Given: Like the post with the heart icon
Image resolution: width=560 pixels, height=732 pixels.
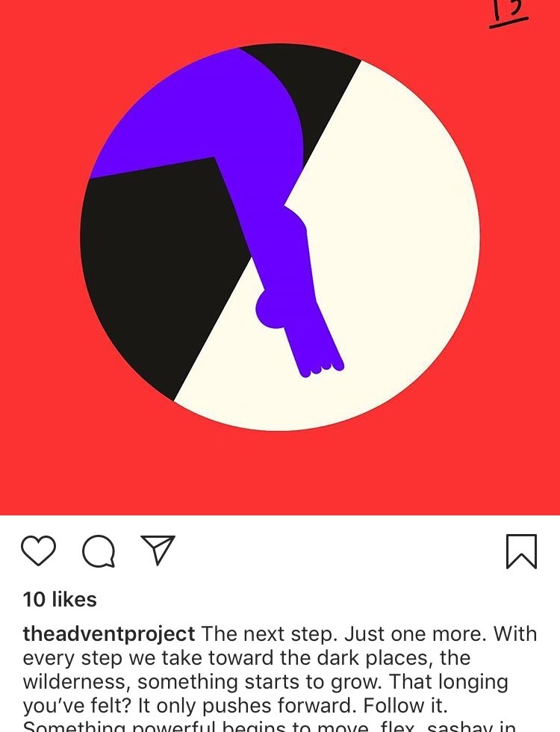Looking at the screenshot, I should (x=39, y=551).
